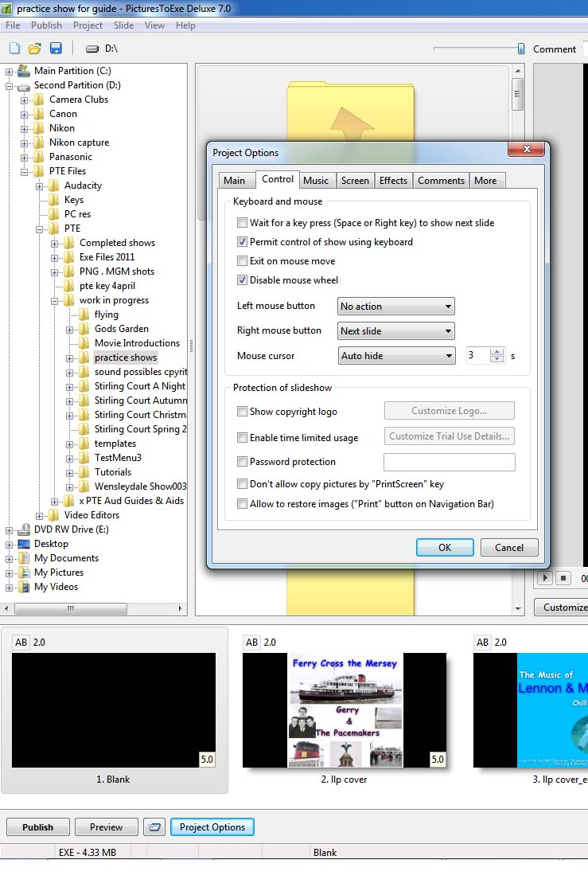Click Cancel in Project Options
Viewport: 588px width, 891px height.
(509, 548)
